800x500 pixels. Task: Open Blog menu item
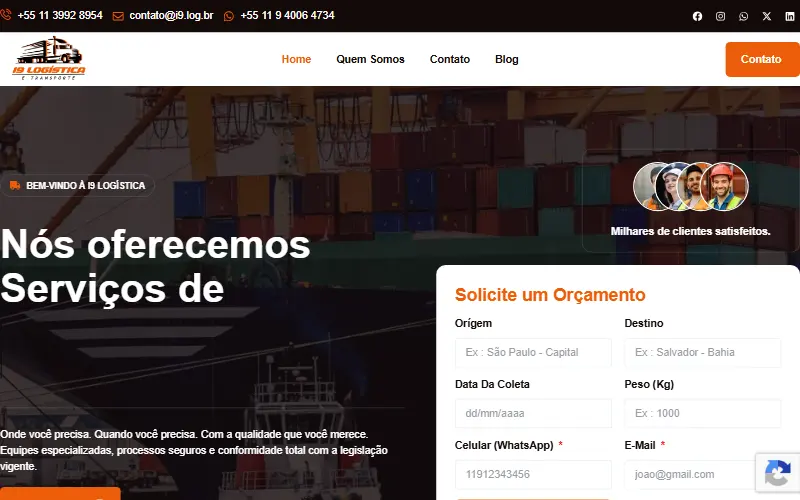[x=506, y=59]
